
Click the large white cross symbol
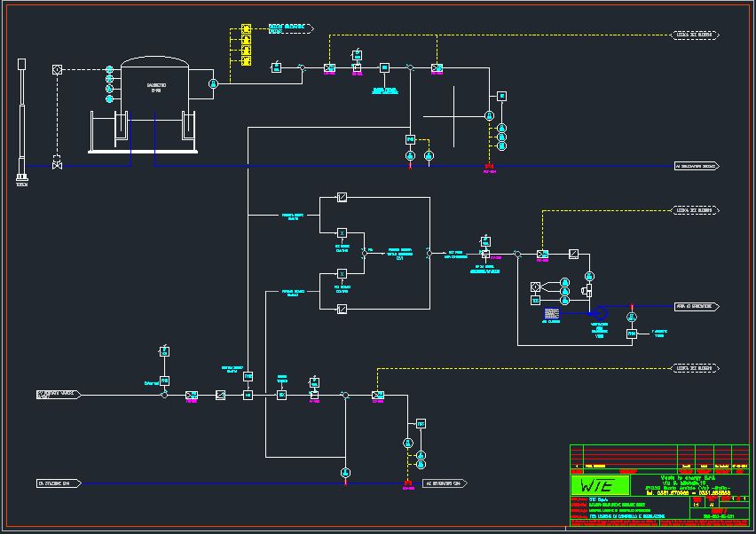454,115
